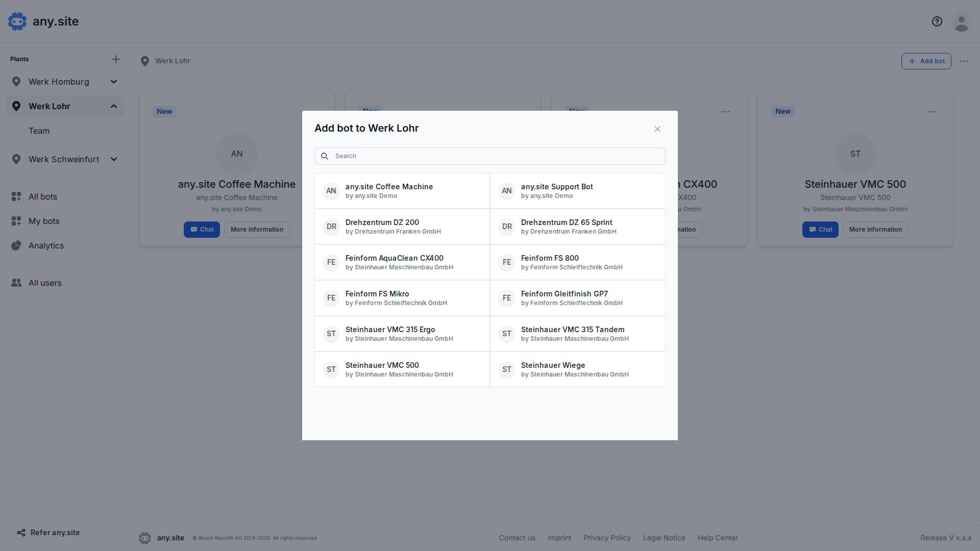Click the My bots grid icon

point(16,221)
